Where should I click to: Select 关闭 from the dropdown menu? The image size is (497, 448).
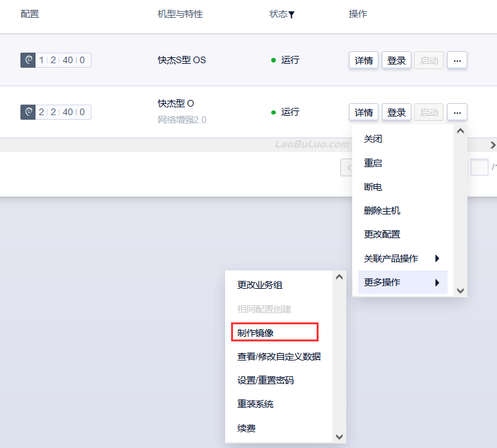pos(403,139)
